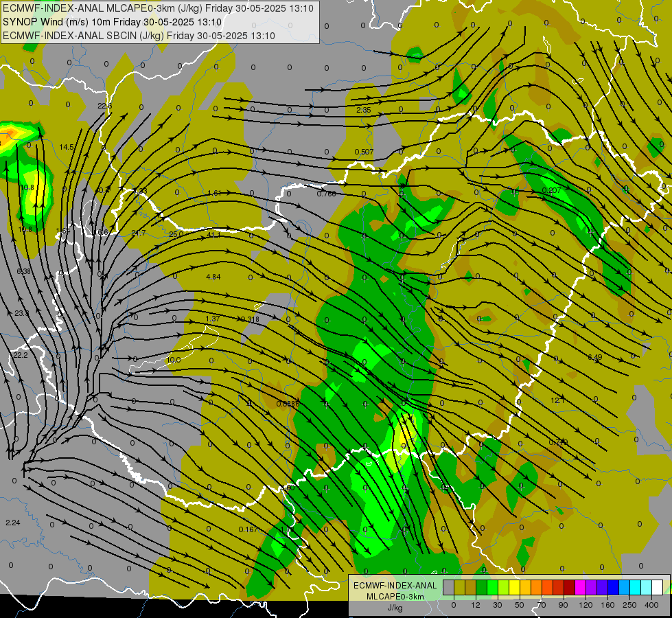Click the '50' tick label in the legend
Screen dimensions: 672x618
520,605
